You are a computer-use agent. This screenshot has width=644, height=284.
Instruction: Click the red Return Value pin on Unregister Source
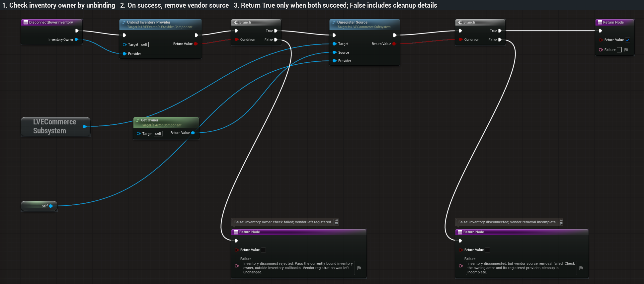tap(394, 44)
